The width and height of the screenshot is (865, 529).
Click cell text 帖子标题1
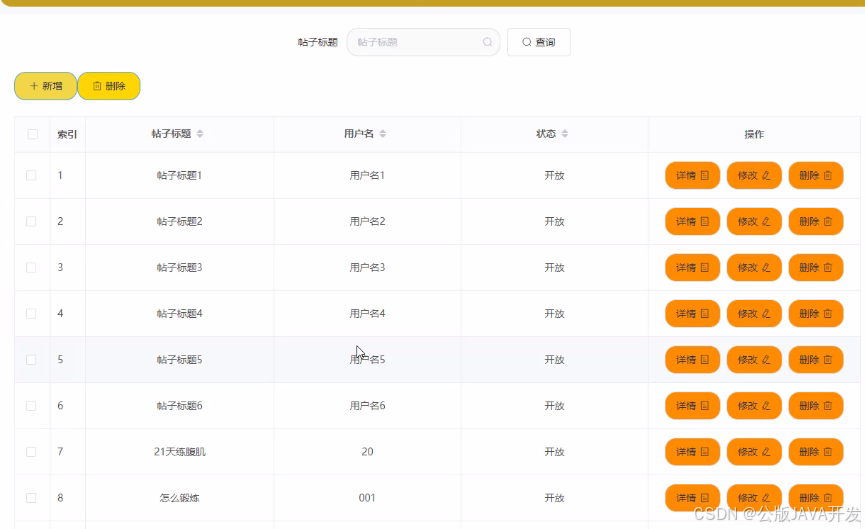tap(179, 175)
